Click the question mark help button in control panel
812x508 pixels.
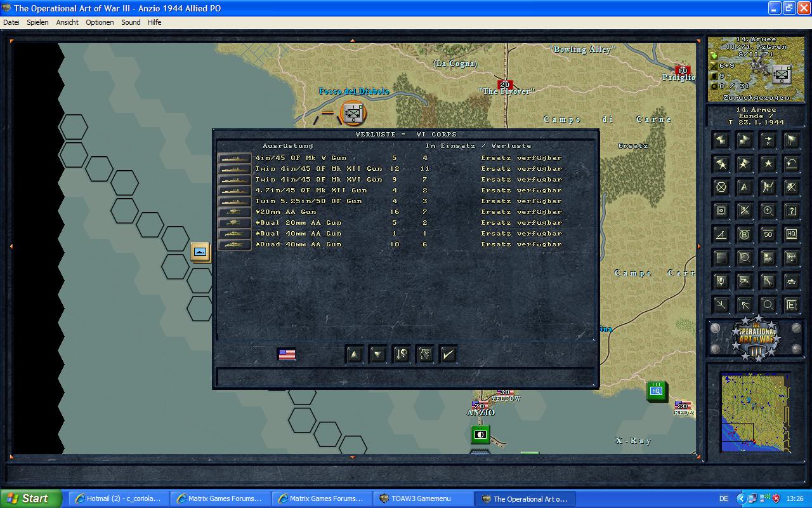(791, 211)
